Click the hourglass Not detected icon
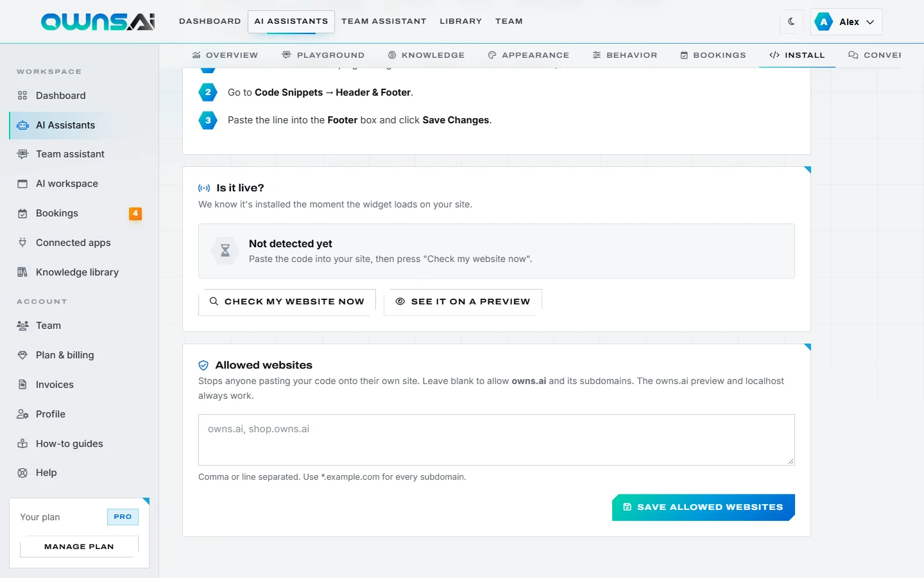This screenshot has height=578, width=924. [225, 251]
